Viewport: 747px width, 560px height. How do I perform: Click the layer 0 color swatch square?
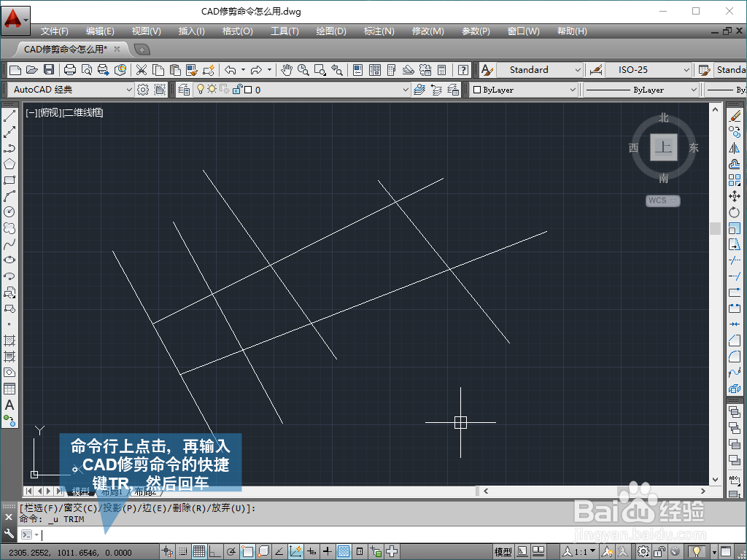coord(248,90)
